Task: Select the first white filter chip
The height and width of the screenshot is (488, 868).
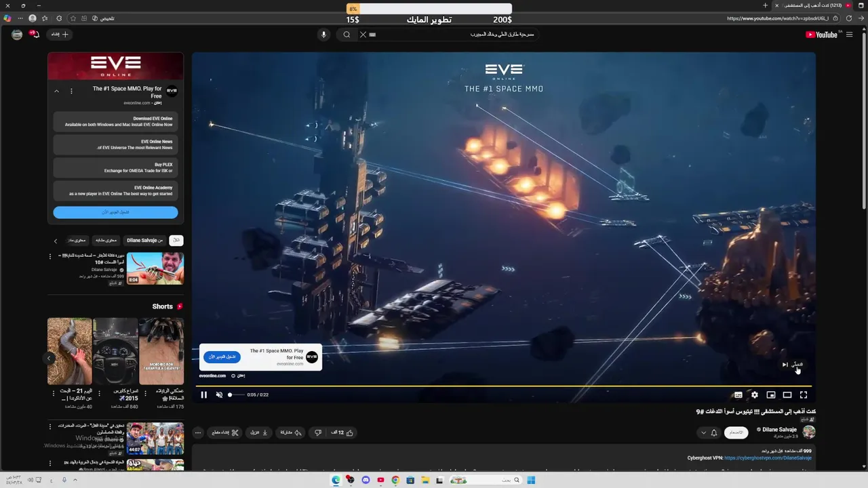Action: [176, 240]
